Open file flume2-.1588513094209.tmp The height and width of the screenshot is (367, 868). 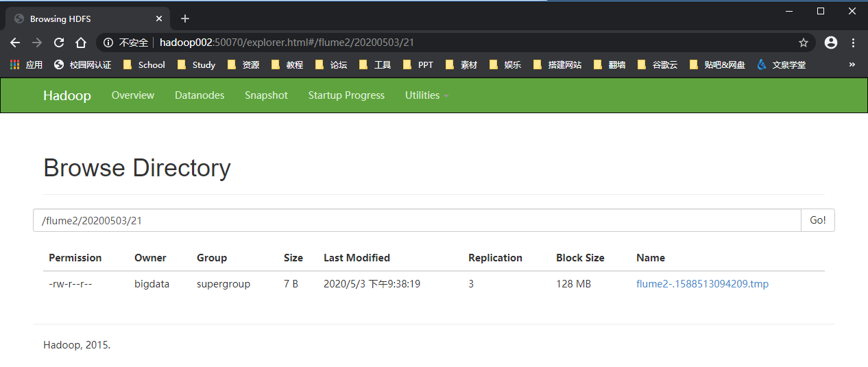pos(702,284)
